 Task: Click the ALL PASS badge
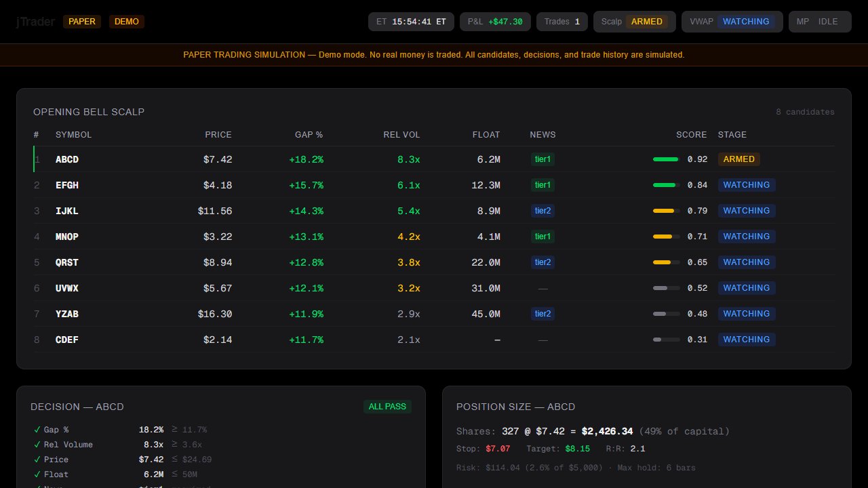click(x=387, y=407)
